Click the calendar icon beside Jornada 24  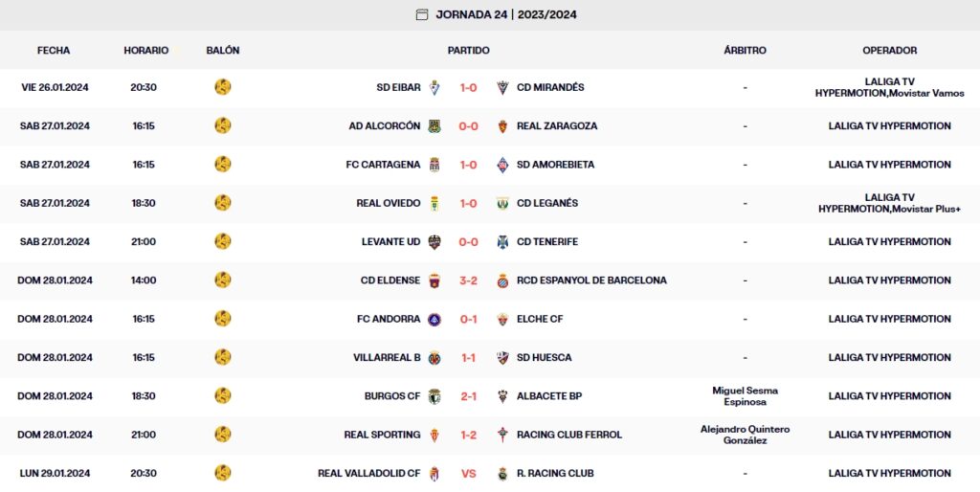[422, 14]
